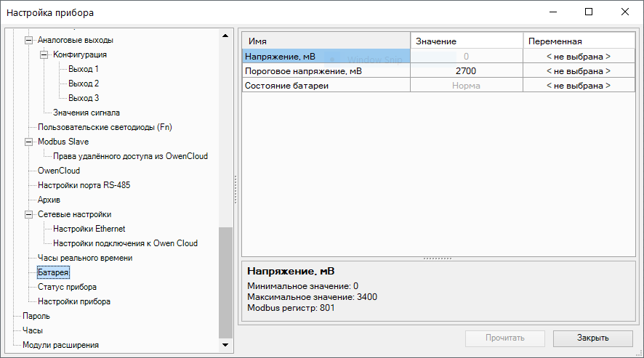Select Выход 1 in the tree
Image resolution: width=644 pixels, height=358 pixels.
(83, 69)
